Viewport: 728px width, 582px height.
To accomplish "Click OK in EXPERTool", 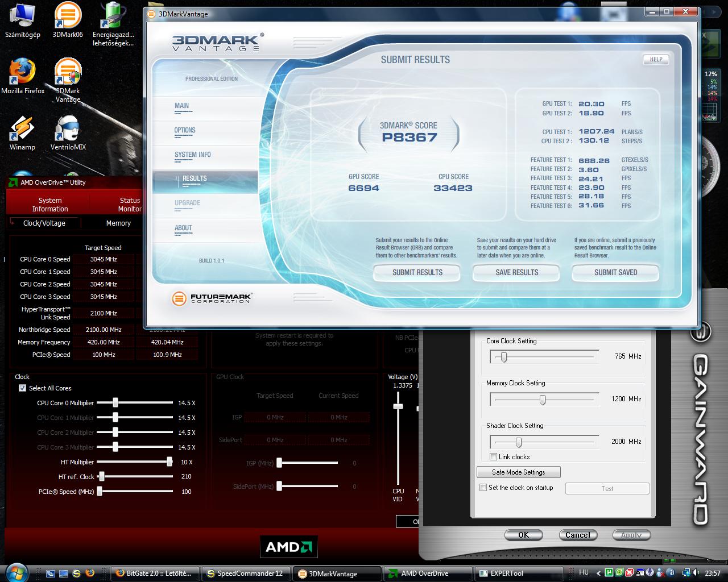I will (x=523, y=535).
